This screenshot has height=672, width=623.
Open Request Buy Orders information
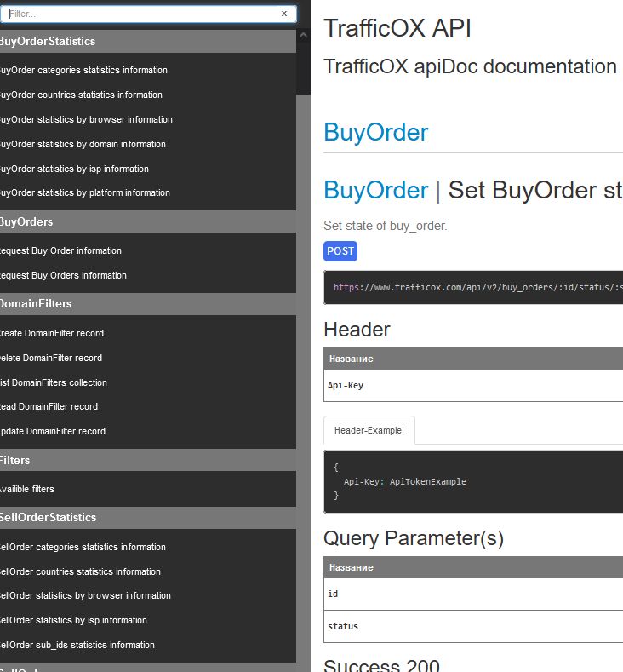click(63, 276)
